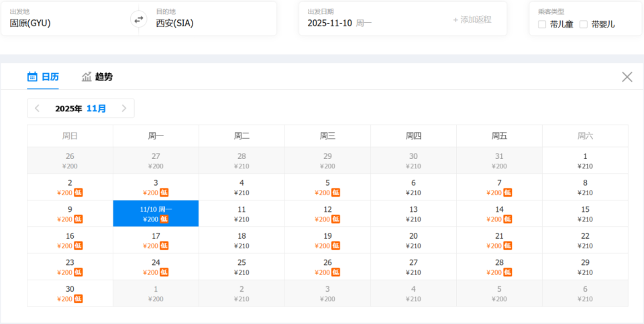644x324 pixels.
Task: Choose November 21 date cell
Action: click(x=499, y=240)
